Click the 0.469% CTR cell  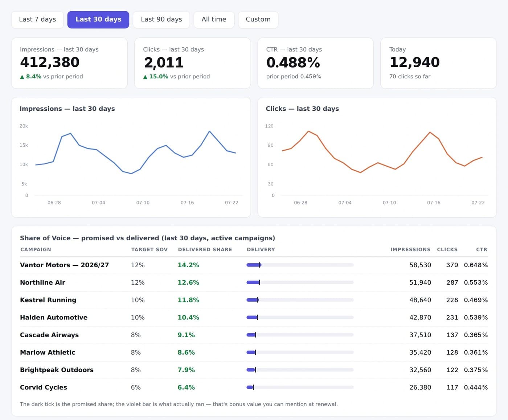[476, 300]
